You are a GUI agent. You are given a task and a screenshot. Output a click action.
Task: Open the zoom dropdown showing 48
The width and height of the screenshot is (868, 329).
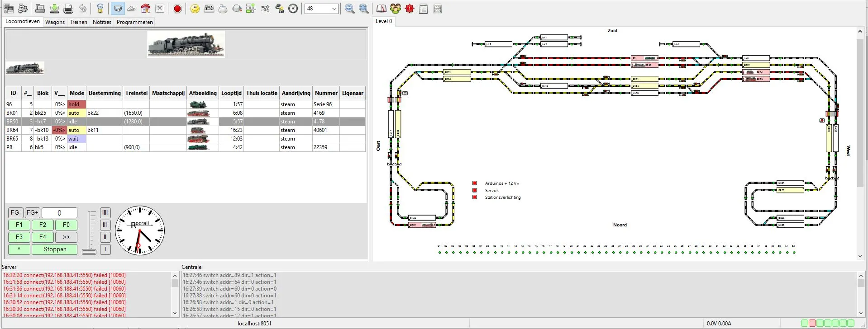321,9
